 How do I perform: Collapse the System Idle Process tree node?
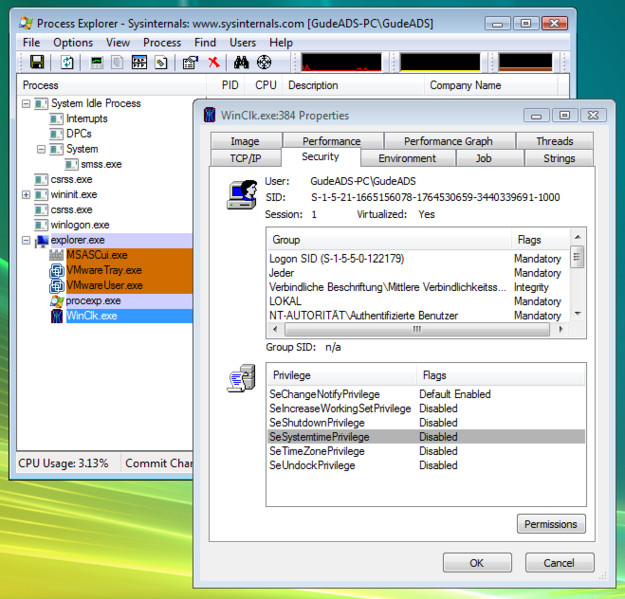(x=26, y=104)
